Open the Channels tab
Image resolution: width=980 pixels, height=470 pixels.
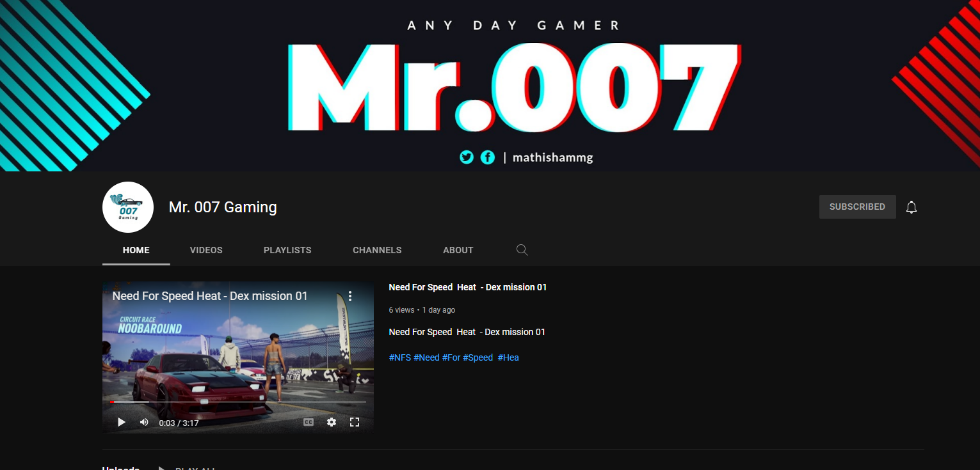click(x=377, y=250)
